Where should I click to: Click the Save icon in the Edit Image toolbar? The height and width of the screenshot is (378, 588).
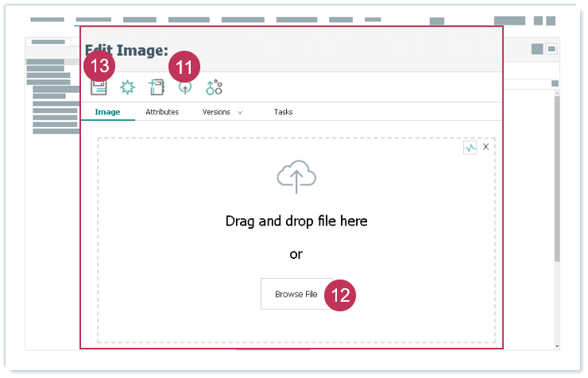point(99,87)
